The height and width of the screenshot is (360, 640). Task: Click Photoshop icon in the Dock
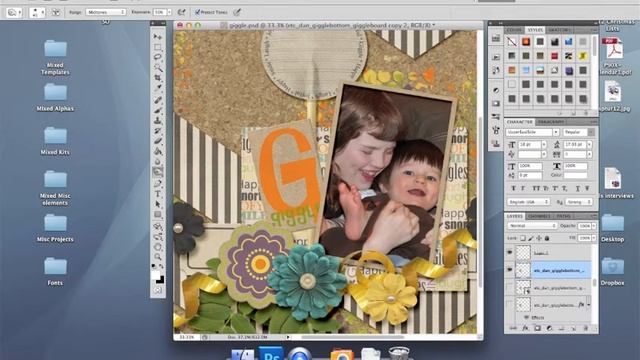coord(271,354)
